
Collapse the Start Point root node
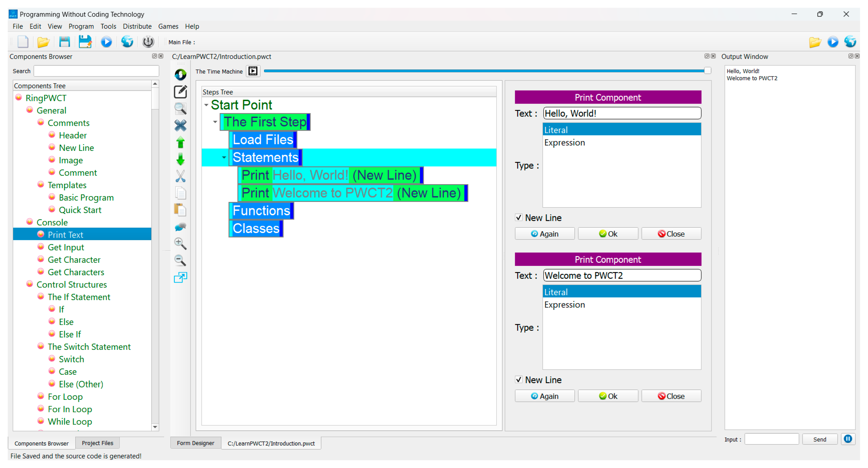click(x=206, y=105)
